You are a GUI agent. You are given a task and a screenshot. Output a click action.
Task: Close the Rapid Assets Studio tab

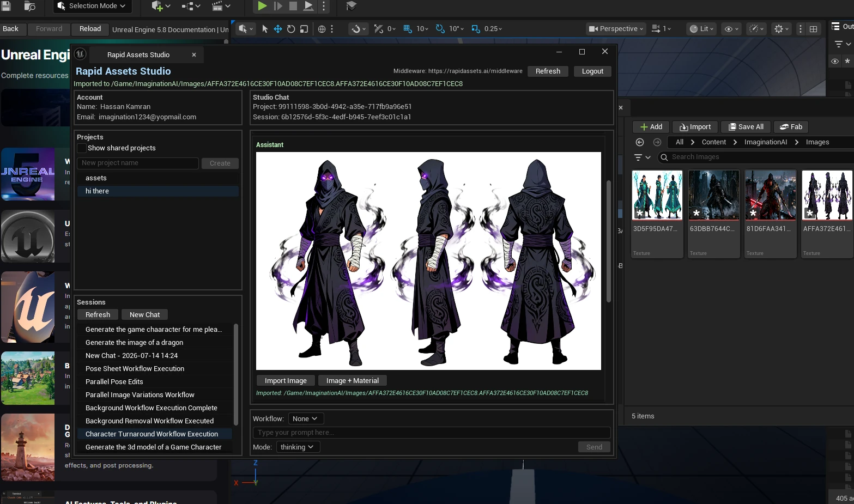pos(194,54)
